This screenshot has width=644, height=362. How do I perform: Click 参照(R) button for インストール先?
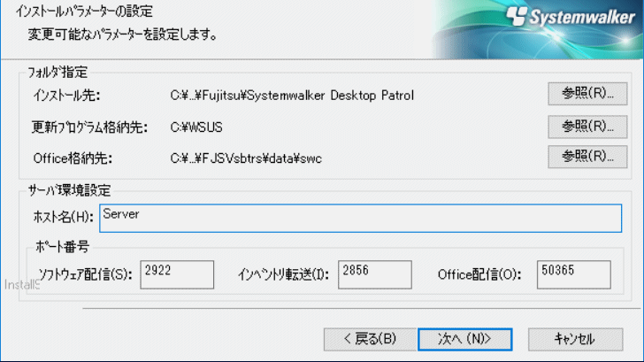point(587,94)
